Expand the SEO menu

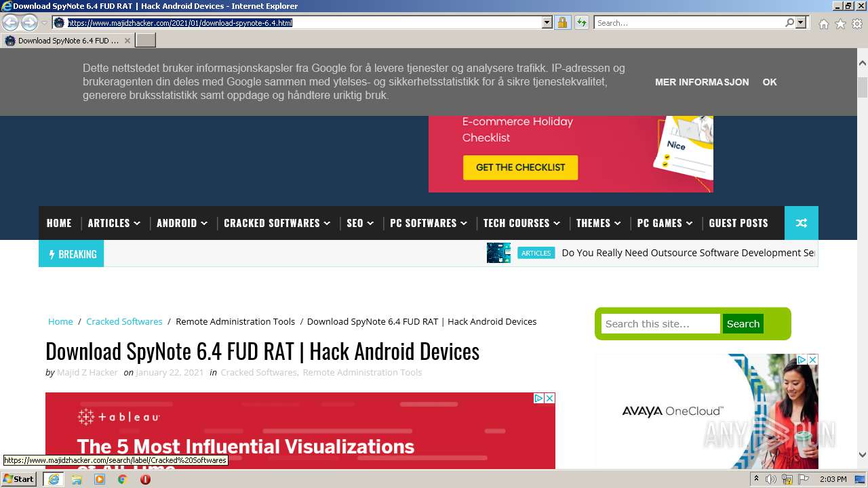click(360, 223)
